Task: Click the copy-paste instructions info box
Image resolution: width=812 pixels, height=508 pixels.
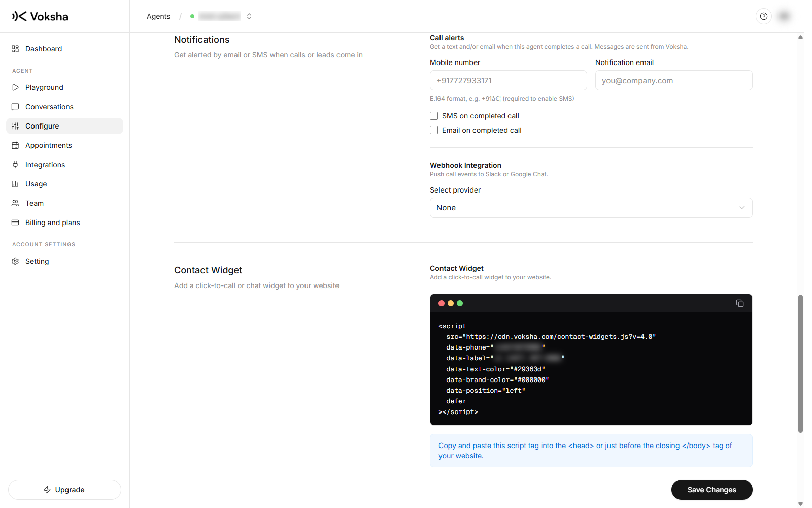Action: click(x=591, y=451)
